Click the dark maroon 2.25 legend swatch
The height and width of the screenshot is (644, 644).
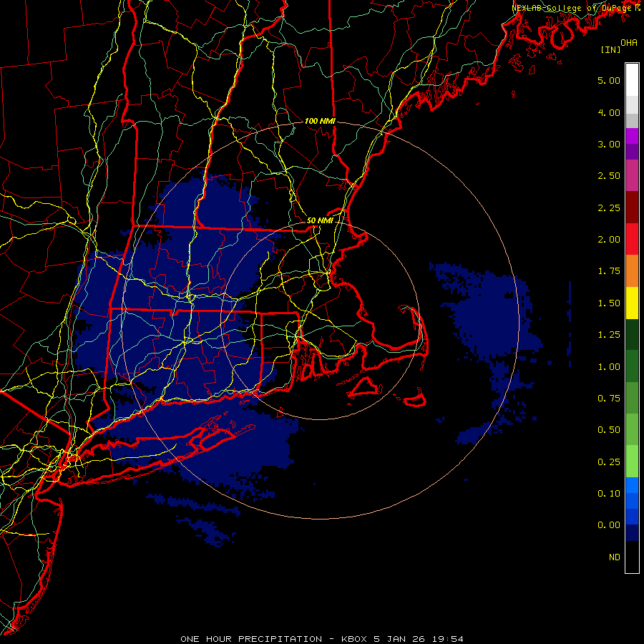[x=632, y=208]
